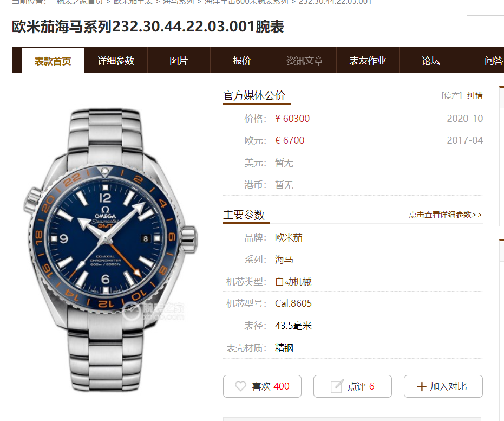
Task: Click the 纠错 link
Action: click(x=475, y=95)
